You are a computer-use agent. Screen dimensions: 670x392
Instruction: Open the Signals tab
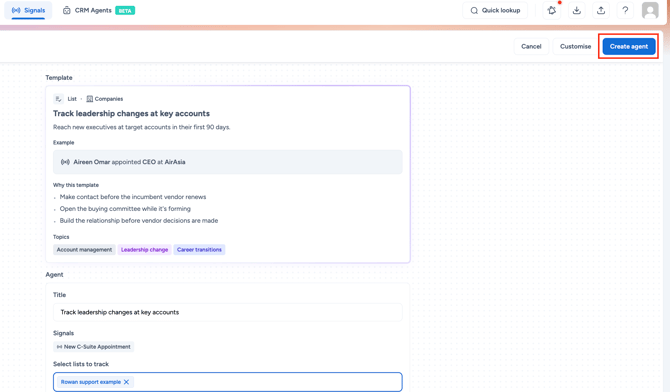(x=28, y=10)
